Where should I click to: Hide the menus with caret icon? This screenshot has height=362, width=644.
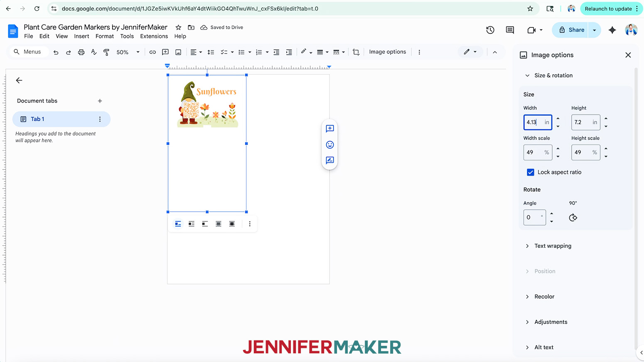495,52
